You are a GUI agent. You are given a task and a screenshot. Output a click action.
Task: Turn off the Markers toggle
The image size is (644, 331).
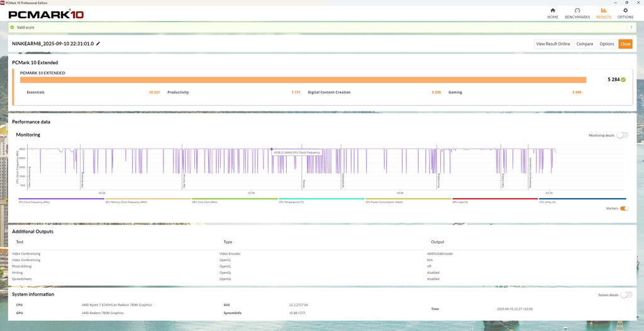(624, 208)
